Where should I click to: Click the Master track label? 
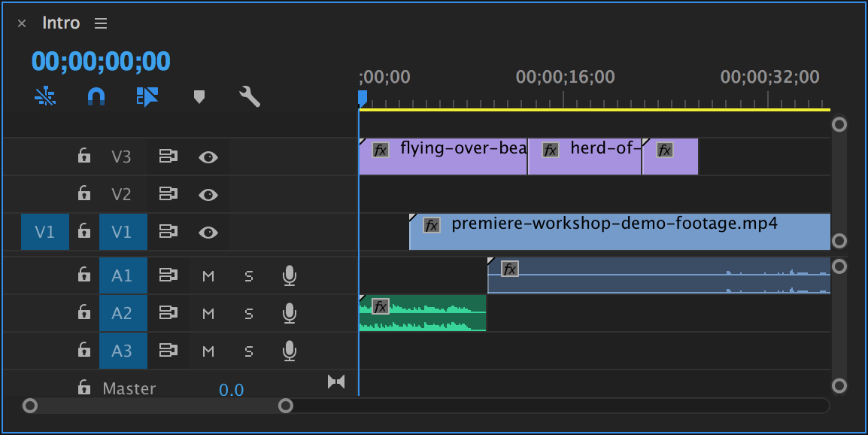click(x=129, y=388)
